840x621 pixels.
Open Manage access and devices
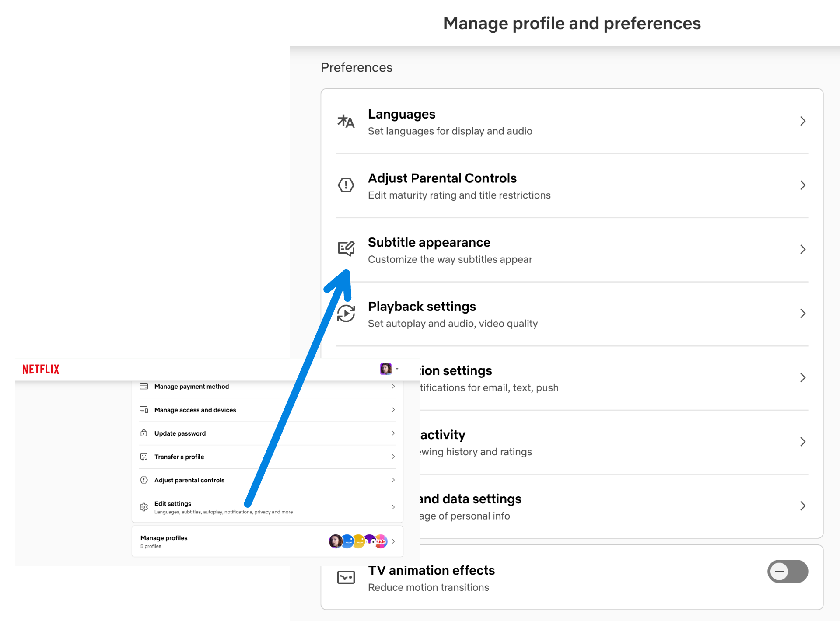tap(195, 410)
